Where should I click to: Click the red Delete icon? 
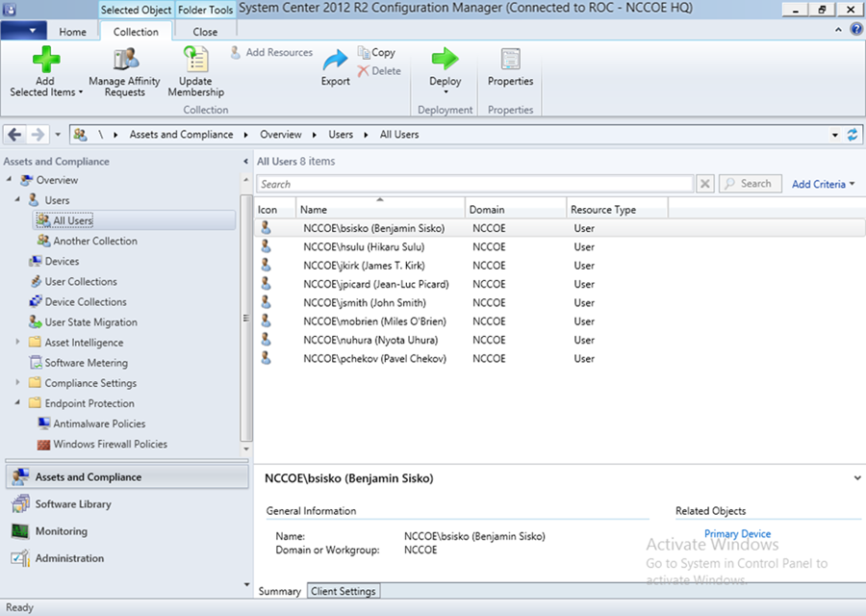tap(363, 70)
